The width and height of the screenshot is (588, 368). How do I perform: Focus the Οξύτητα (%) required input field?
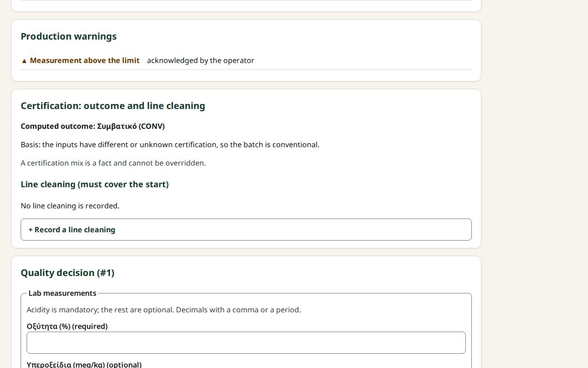tap(246, 343)
